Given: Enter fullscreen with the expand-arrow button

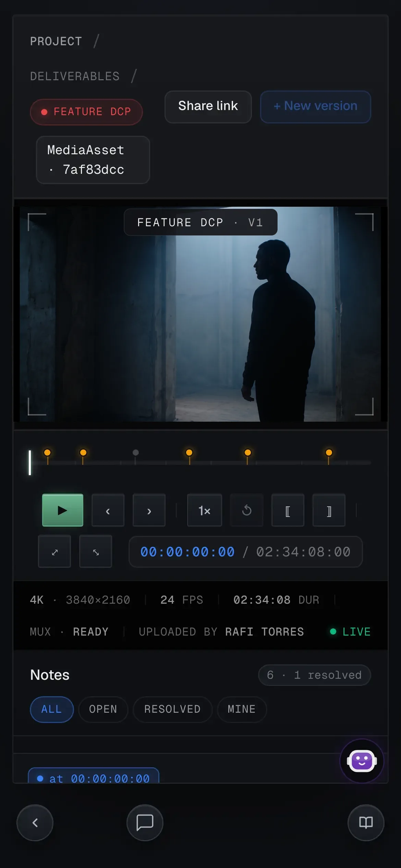Looking at the screenshot, I should 54,552.
